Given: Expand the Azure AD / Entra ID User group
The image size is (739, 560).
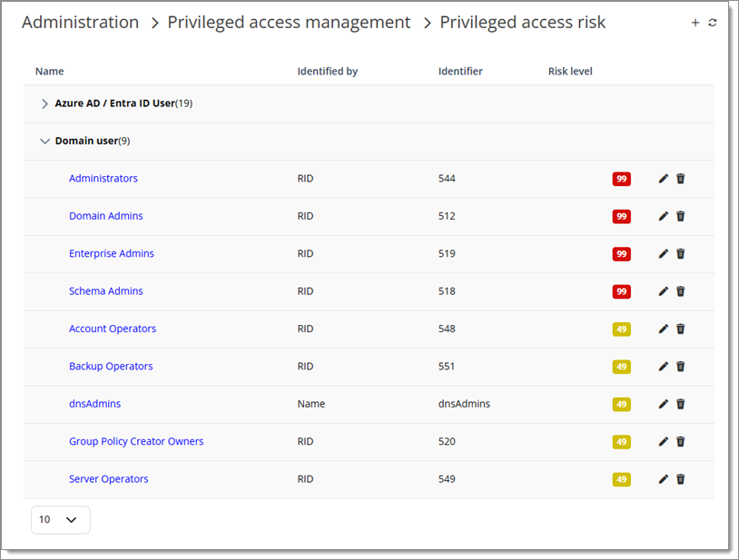Looking at the screenshot, I should pyautogui.click(x=44, y=103).
